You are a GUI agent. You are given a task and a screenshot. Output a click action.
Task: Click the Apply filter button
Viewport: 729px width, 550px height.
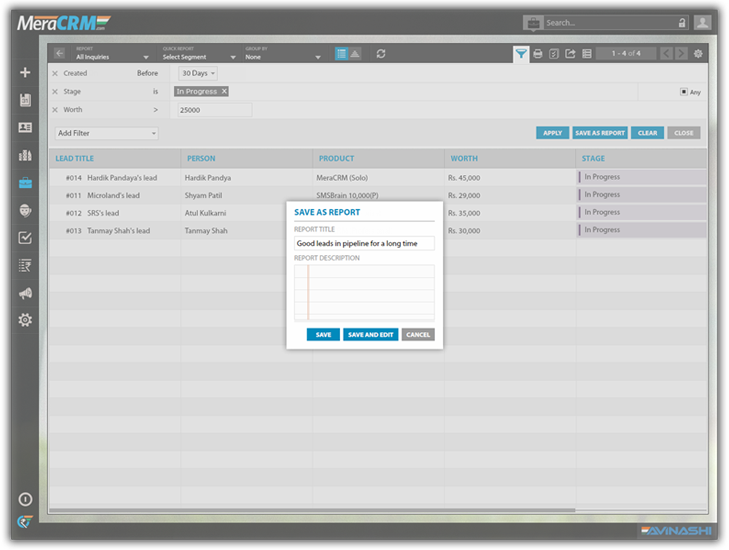[x=552, y=133]
